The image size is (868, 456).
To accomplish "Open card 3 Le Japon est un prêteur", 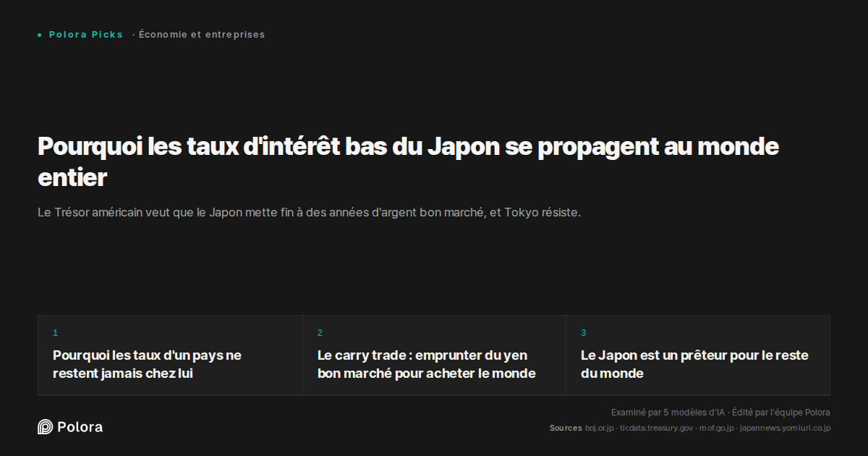I will coord(698,355).
